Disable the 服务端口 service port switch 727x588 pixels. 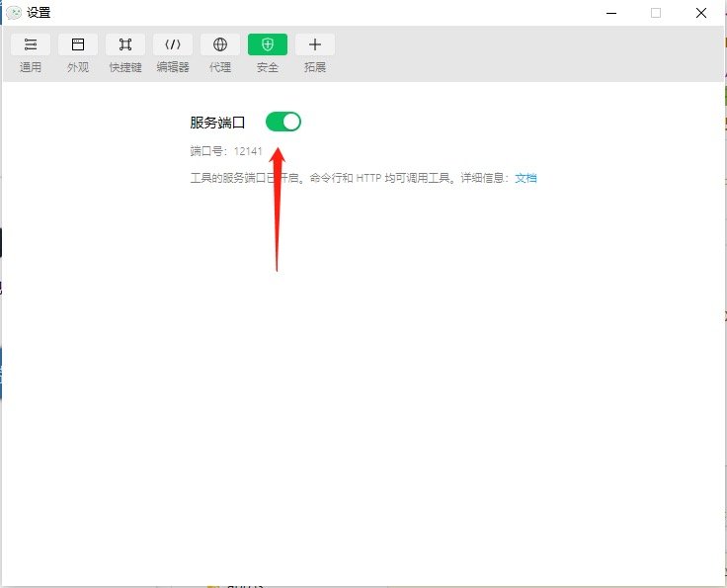coord(283,122)
